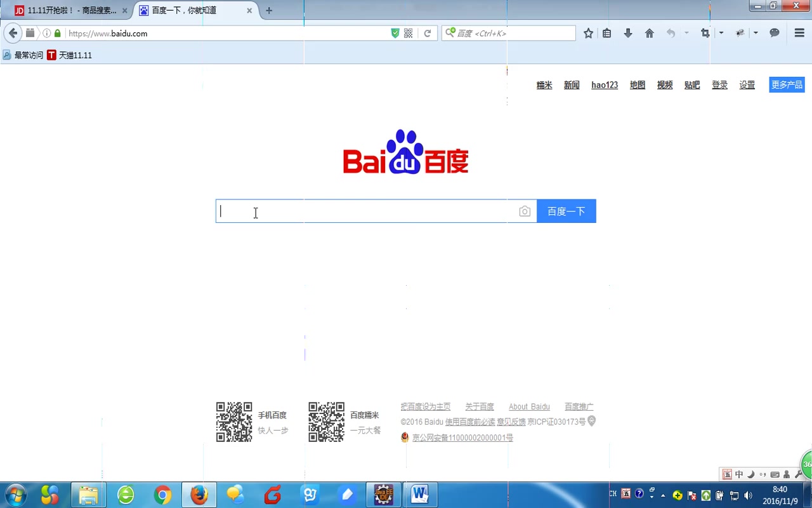Open a new tab with plus button
812x508 pixels.
[x=269, y=11]
